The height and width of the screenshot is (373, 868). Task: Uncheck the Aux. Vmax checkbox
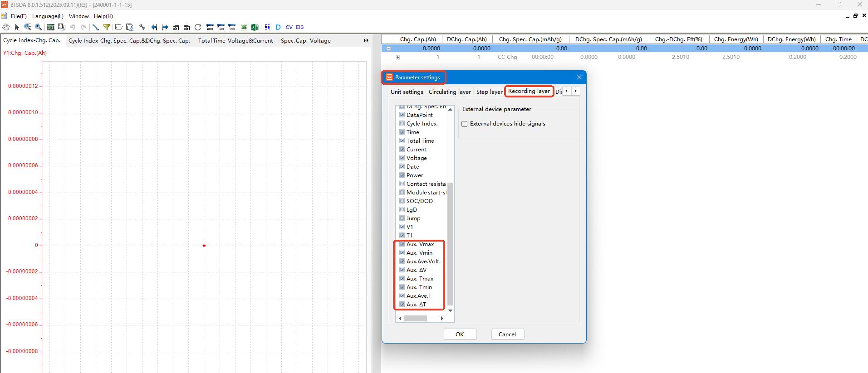pos(402,244)
